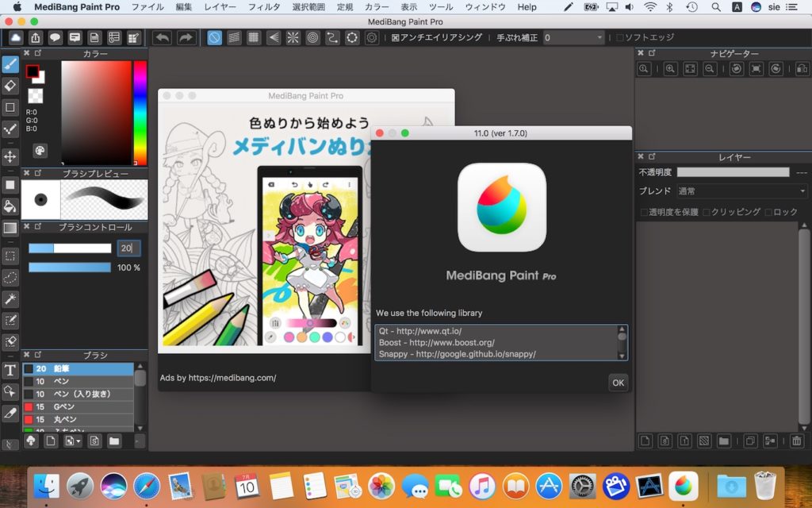Pick the Move tool

10,156
